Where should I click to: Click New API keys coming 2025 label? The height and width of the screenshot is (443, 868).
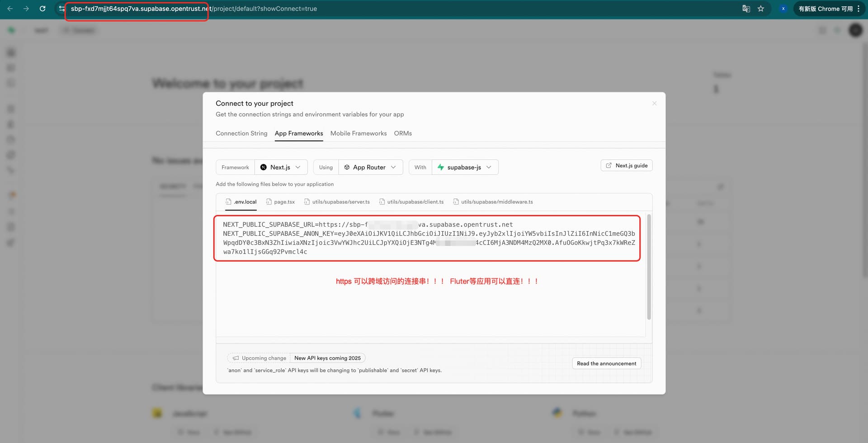coord(328,358)
